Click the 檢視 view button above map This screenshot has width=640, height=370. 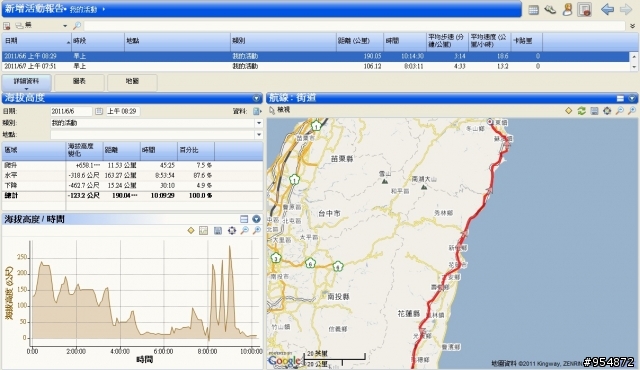click(x=280, y=110)
